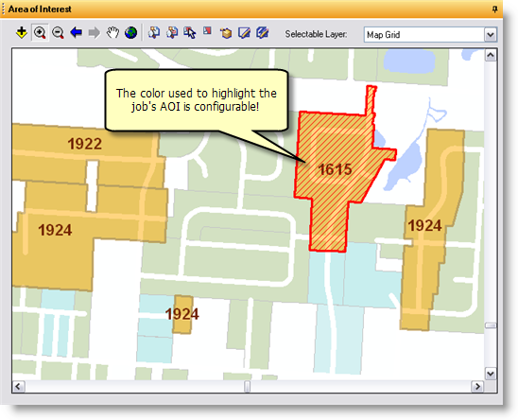Activate the Pan hand tool
The width and height of the screenshot is (518, 420).
(112, 32)
